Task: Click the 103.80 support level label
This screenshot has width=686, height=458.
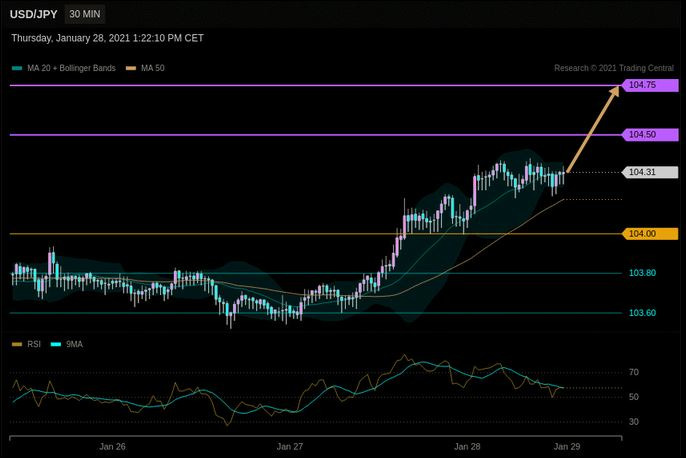Action: click(x=642, y=273)
